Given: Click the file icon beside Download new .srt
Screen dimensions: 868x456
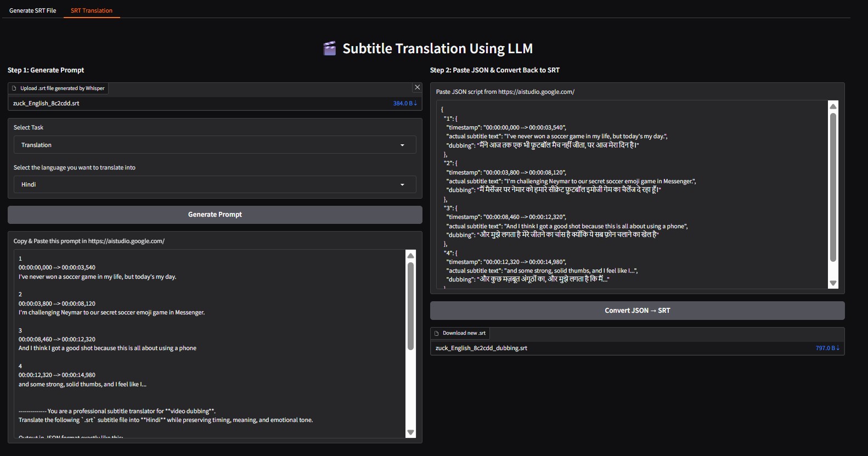Looking at the screenshot, I should tap(437, 333).
